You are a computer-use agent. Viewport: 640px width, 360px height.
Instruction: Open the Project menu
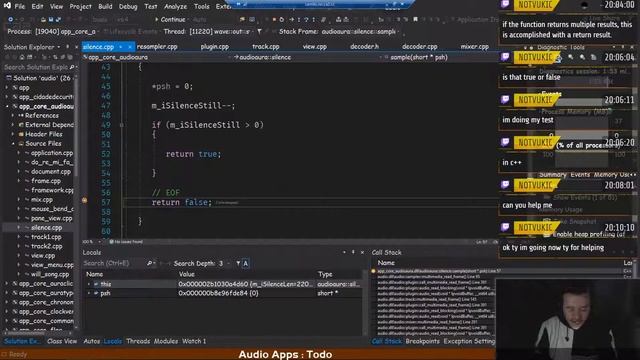point(80,7)
